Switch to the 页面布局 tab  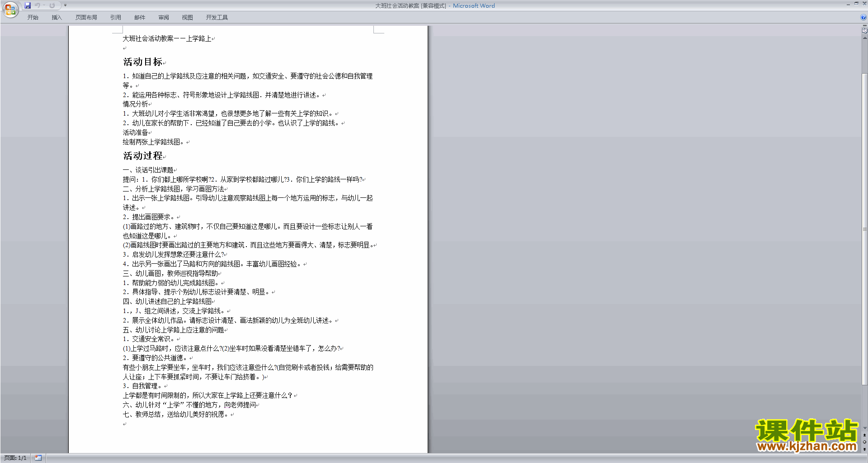86,17
